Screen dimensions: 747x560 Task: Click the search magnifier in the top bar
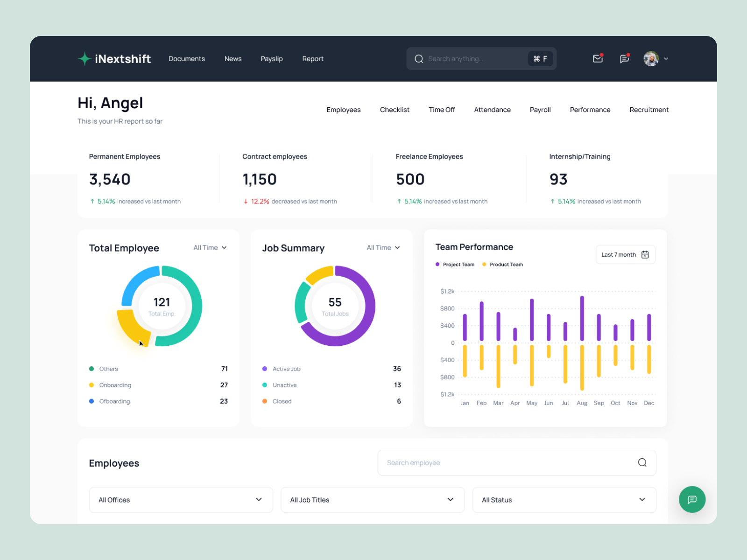[x=419, y=59]
